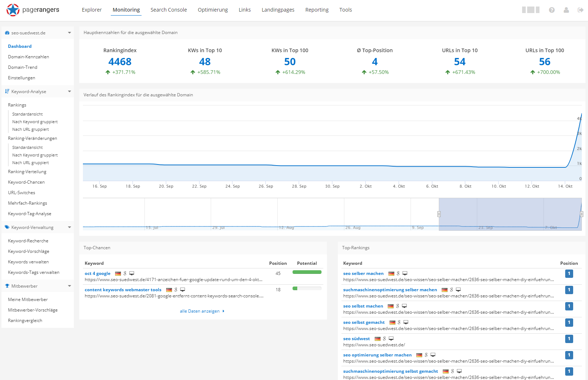Screen dimensions: 588x380
Task: Click the tag icon beside Keyword-Verwaltung
Action: 7,227
